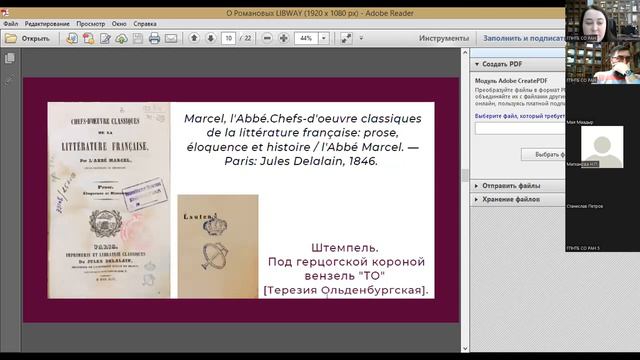Select the participant tile with avatar placeholder
Image resolution: width=640 pixels, height=360 pixels.
point(602,147)
